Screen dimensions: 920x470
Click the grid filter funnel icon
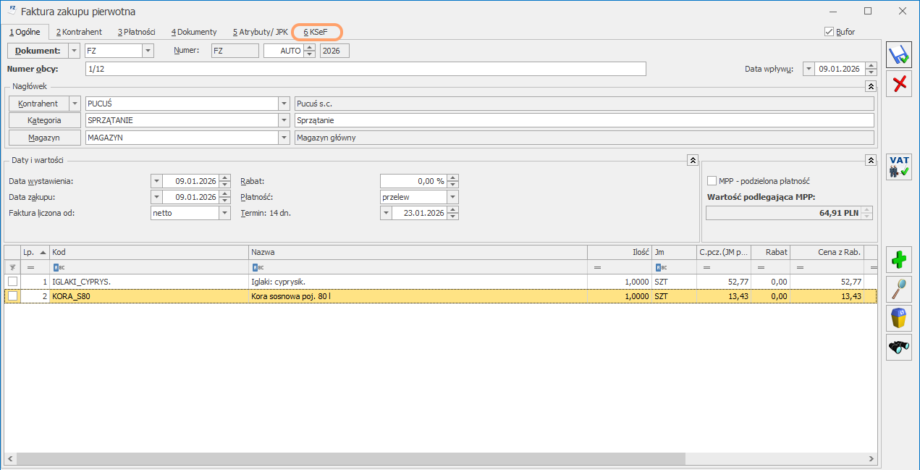tap(12, 268)
